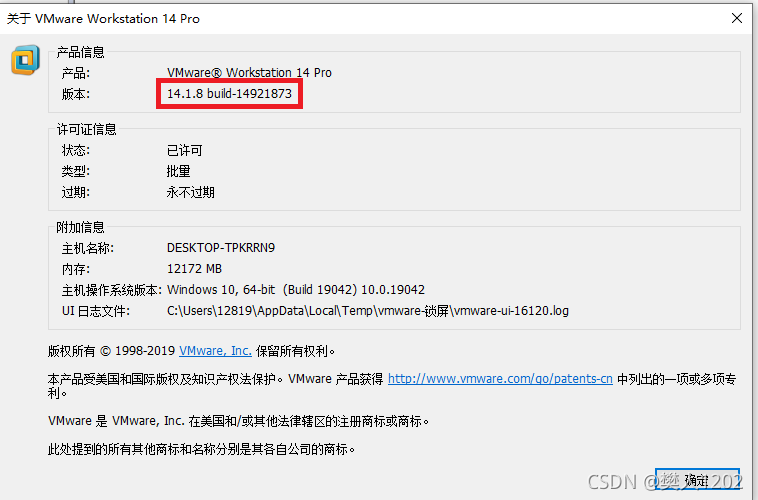Select the version 14.1.8 build-14921873 text

coord(229,93)
